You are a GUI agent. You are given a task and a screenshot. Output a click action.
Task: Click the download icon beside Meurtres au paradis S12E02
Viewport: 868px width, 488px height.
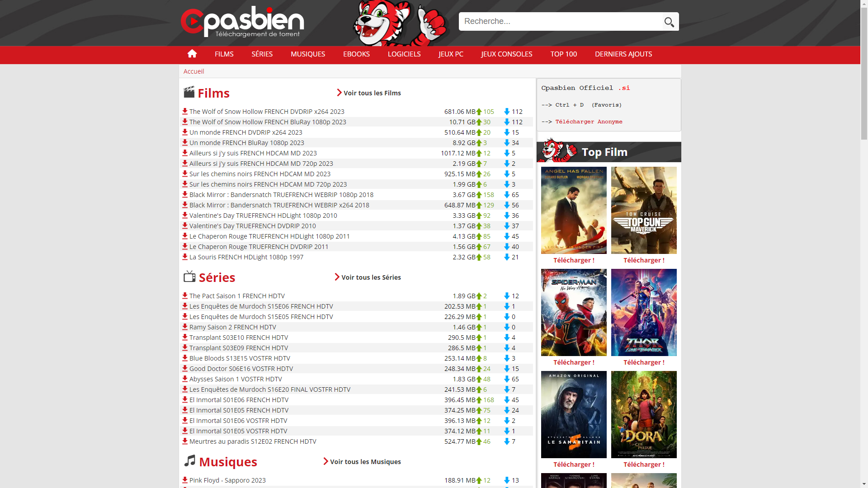pyautogui.click(x=185, y=441)
